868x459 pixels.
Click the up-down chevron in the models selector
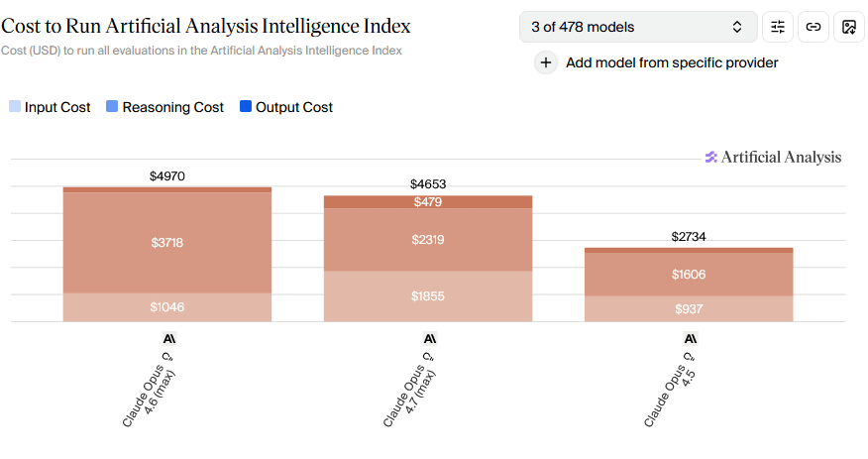737,27
